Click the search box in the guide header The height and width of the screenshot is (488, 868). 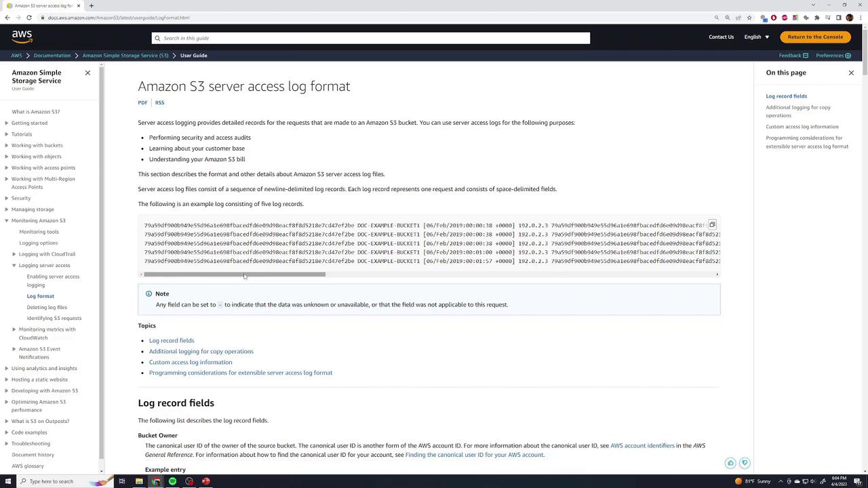coord(371,38)
